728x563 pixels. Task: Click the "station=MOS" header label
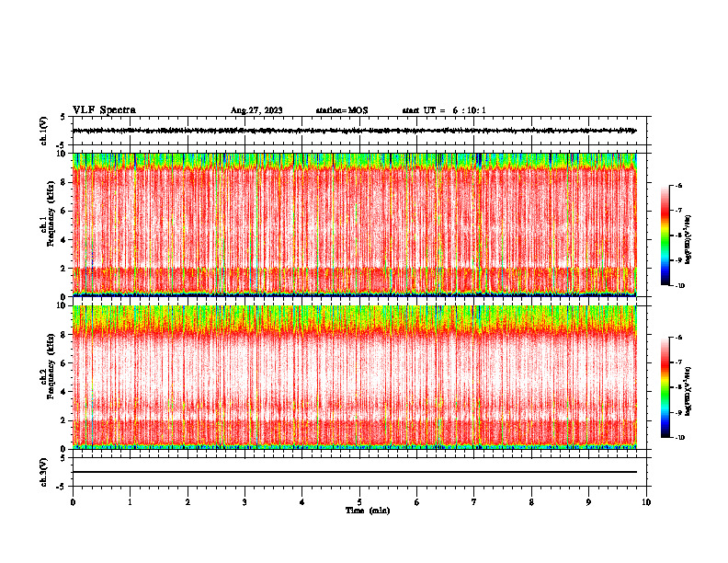pyautogui.click(x=342, y=110)
